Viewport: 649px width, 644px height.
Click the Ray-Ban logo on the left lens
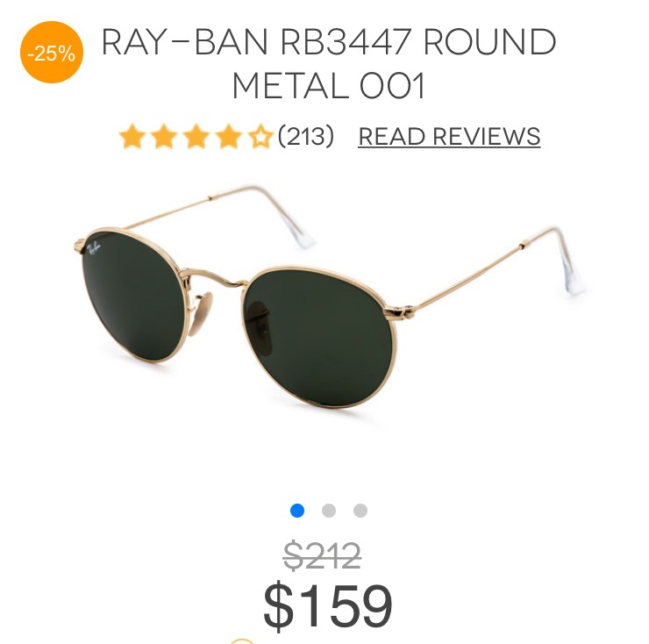pos(94,247)
